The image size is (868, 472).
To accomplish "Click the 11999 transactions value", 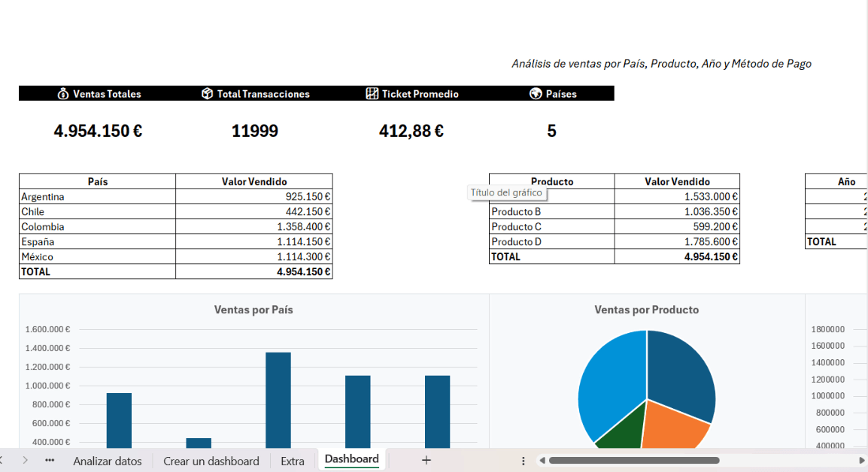I will coord(255,131).
